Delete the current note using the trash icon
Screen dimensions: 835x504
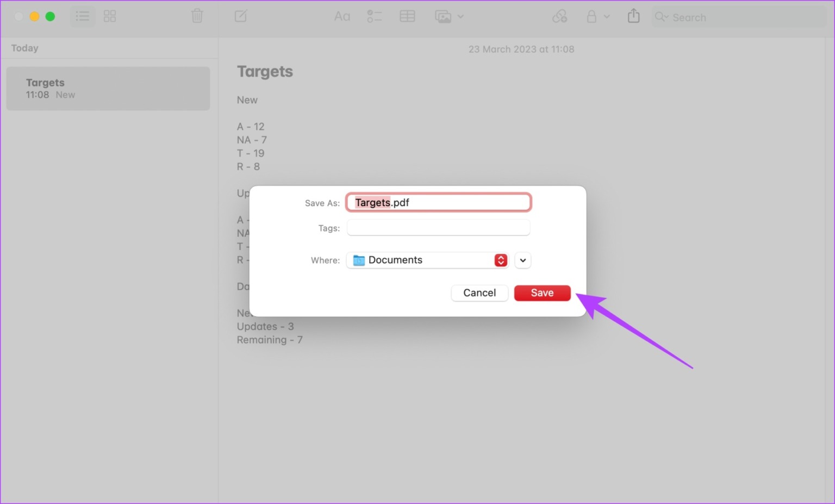point(197,16)
